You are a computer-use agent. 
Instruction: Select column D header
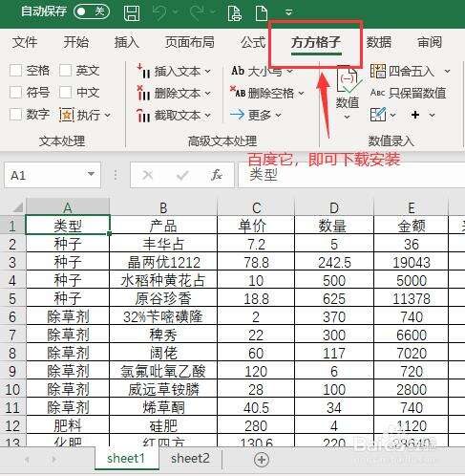pos(334,207)
